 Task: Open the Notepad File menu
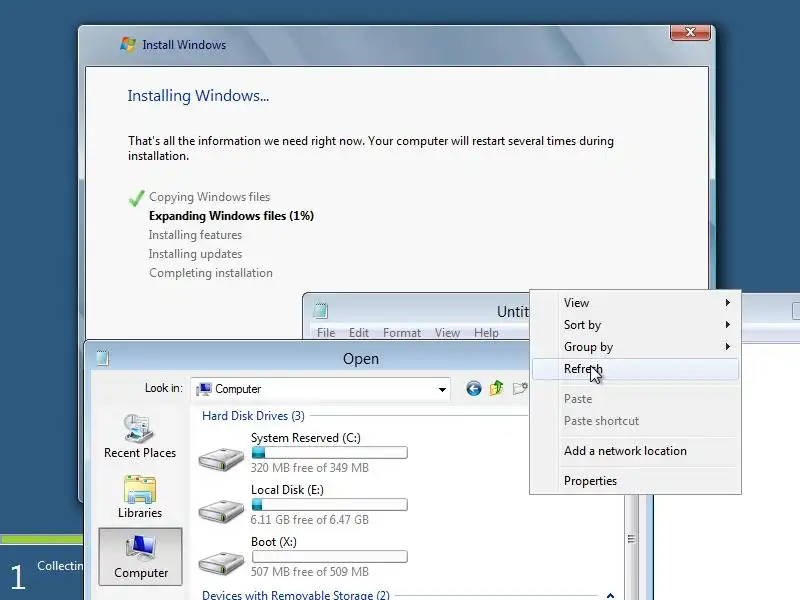tap(326, 333)
